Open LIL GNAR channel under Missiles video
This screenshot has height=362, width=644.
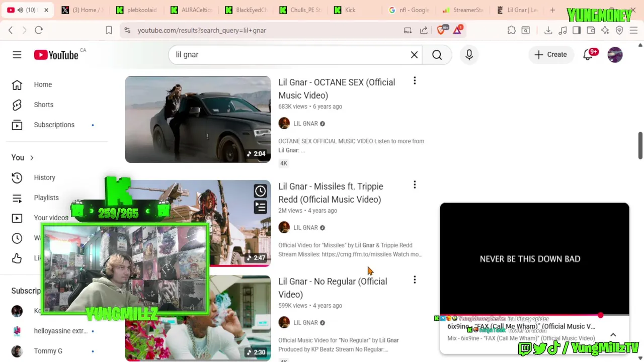click(305, 227)
